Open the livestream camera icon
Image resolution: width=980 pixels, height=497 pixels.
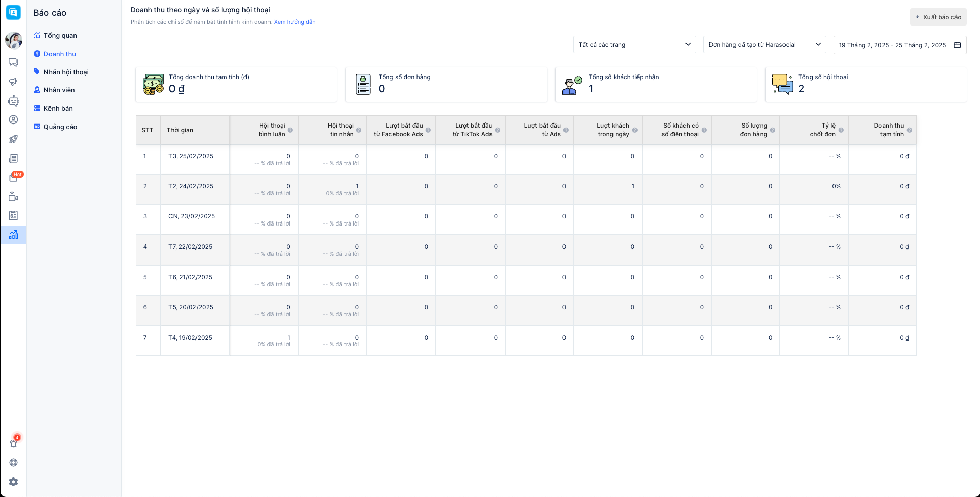tap(13, 197)
